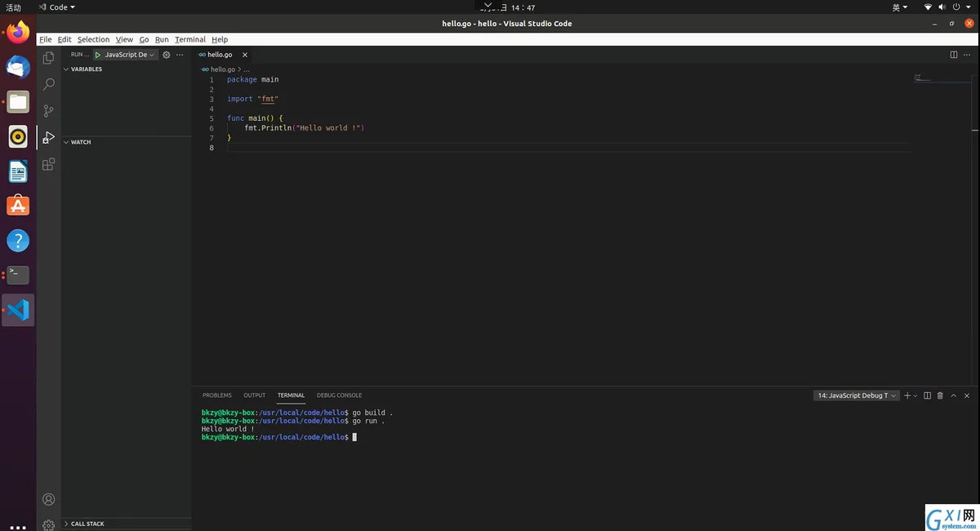The image size is (980, 531).
Task: Start debugging with the green play arrow
Action: [x=98, y=55]
